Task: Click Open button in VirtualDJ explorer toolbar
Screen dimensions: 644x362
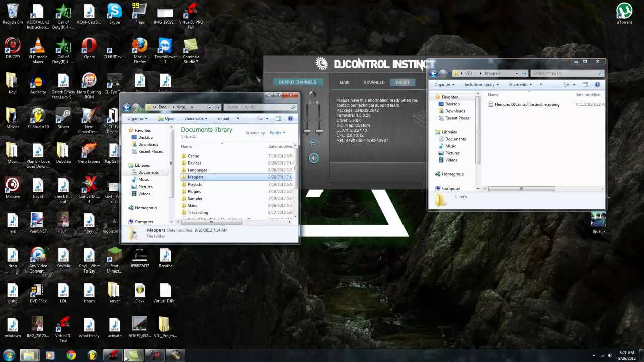Action: point(166,118)
